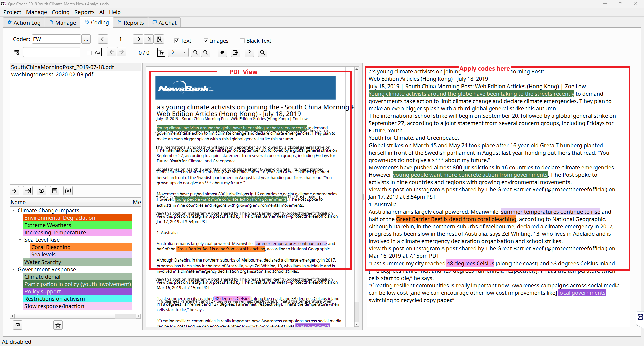Uncheck the Images checkbox
This screenshot has height=346, width=644.
coord(206,41)
